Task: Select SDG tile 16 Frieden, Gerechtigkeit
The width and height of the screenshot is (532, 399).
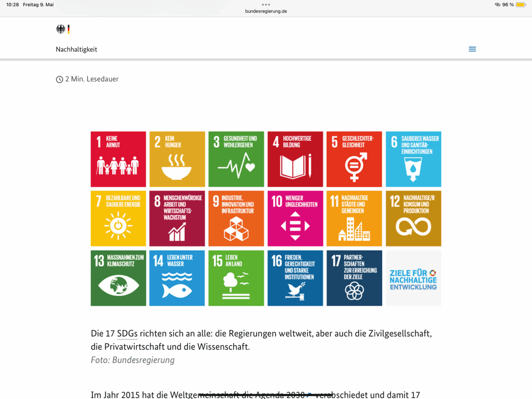Action: tap(295, 278)
